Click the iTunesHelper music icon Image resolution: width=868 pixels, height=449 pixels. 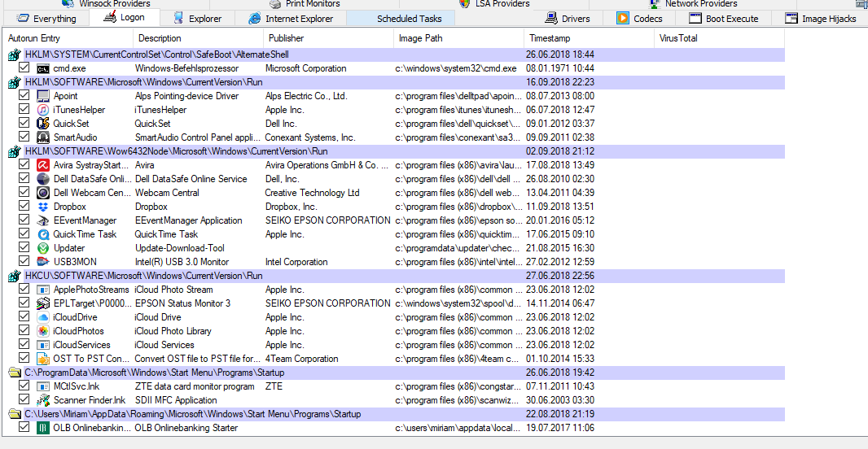(42, 110)
